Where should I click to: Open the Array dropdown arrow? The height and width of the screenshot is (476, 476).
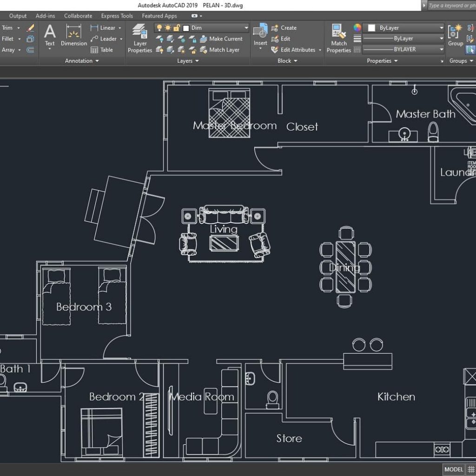pos(19,50)
